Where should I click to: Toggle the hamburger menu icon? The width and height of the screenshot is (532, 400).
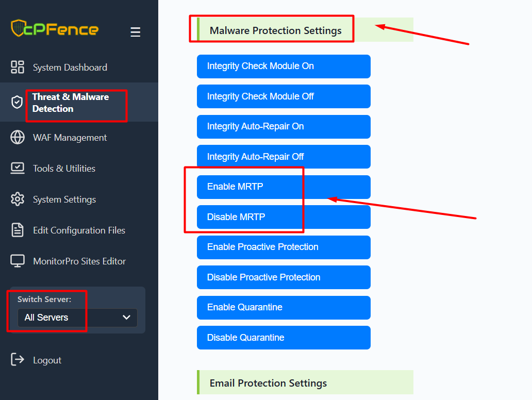coord(135,32)
